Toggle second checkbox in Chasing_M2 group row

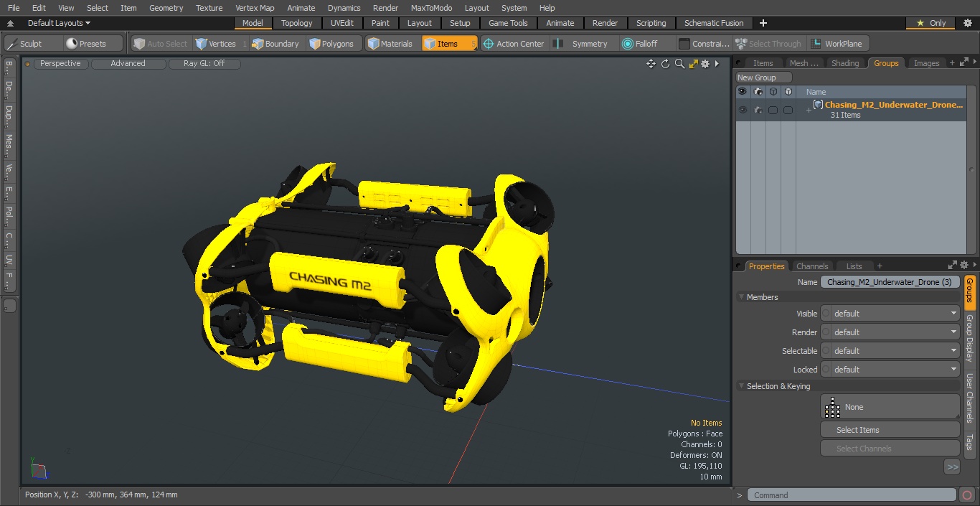(x=788, y=110)
